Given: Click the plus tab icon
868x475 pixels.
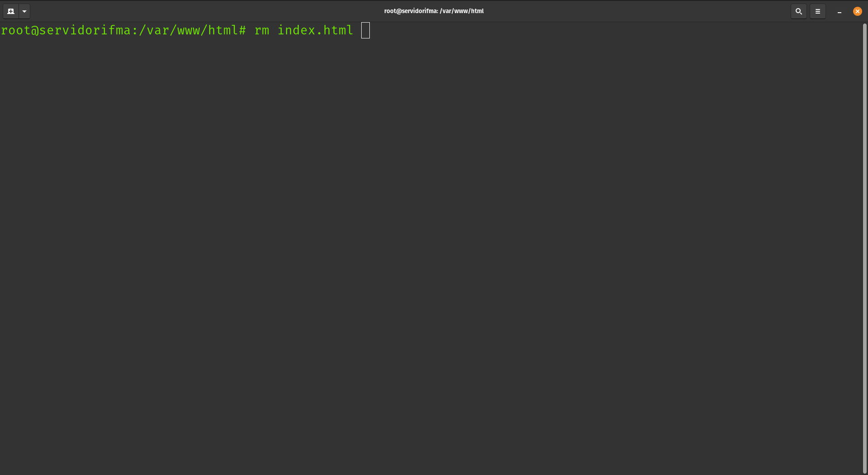Looking at the screenshot, I should tap(10, 11).
